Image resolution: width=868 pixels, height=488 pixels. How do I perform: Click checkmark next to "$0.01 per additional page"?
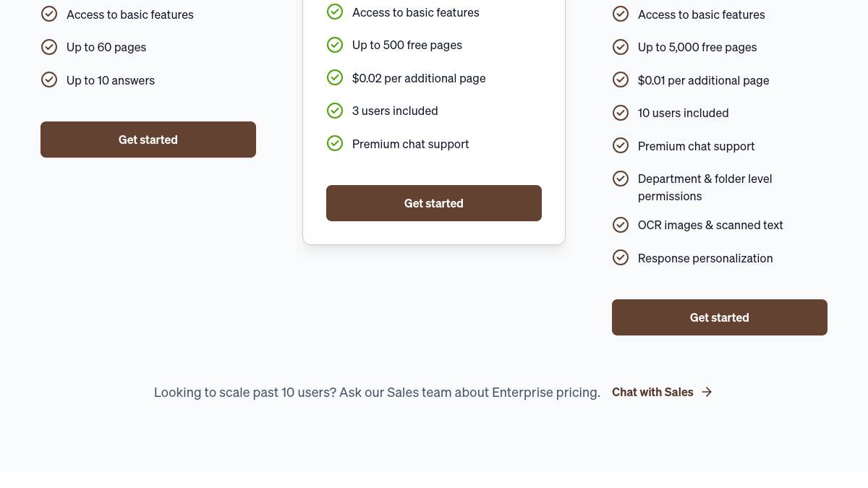621,80
